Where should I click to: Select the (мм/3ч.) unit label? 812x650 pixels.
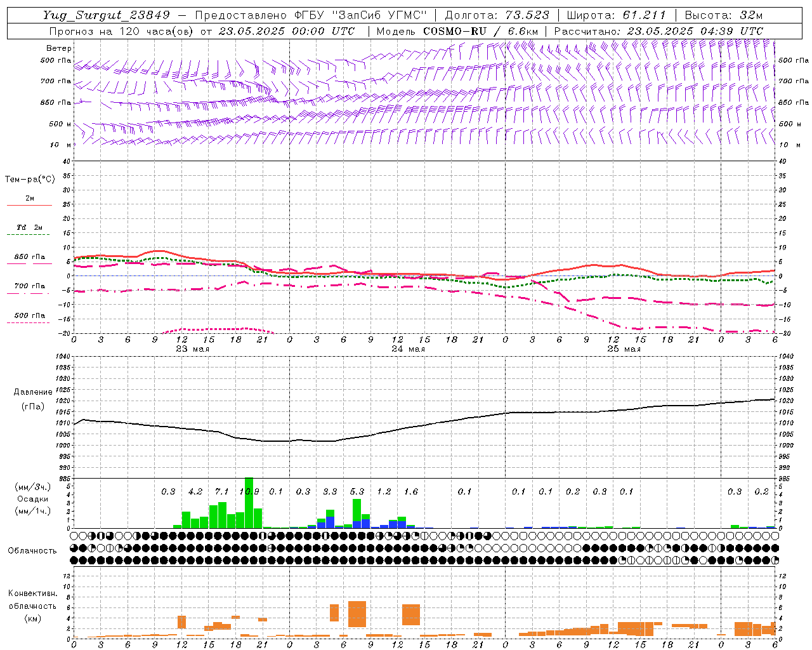click(32, 487)
